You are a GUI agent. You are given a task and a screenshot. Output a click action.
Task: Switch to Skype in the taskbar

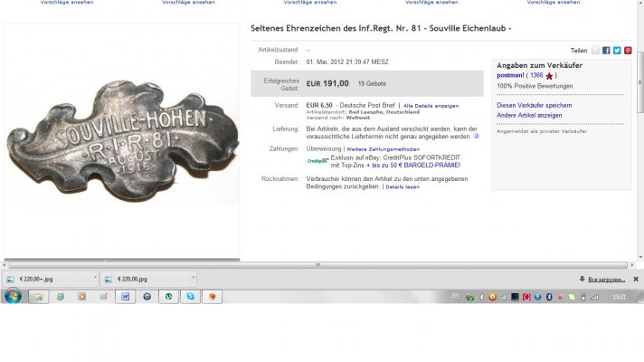[x=190, y=297]
